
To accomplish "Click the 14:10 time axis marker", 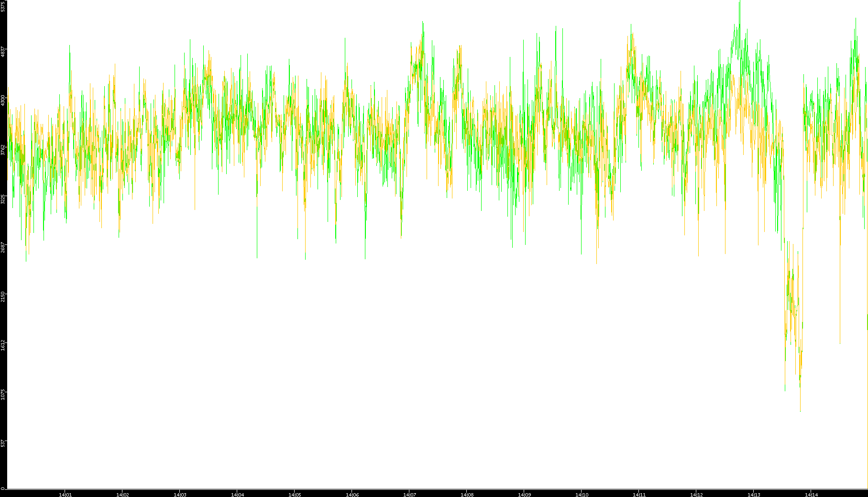I will tap(582, 494).
